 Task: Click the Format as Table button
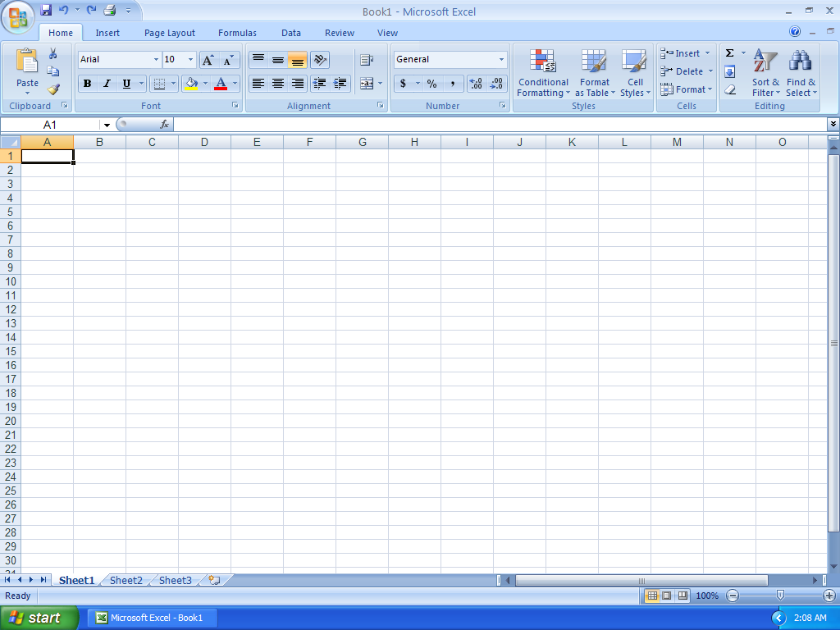(x=594, y=73)
